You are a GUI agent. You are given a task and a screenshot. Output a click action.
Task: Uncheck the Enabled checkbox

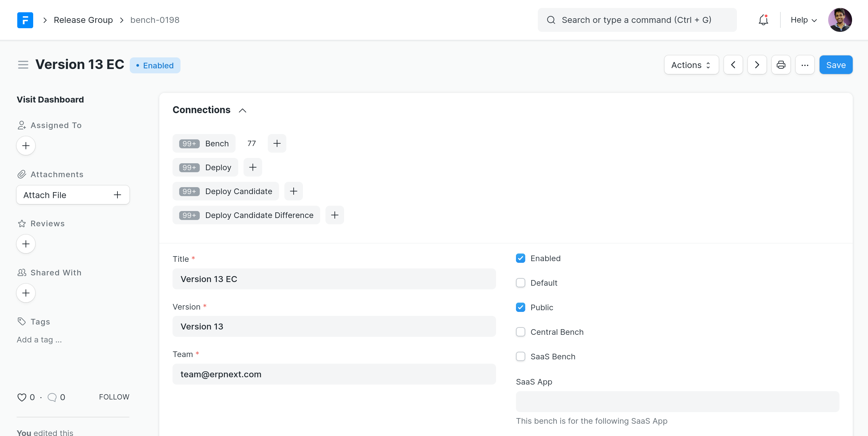tap(520, 258)
